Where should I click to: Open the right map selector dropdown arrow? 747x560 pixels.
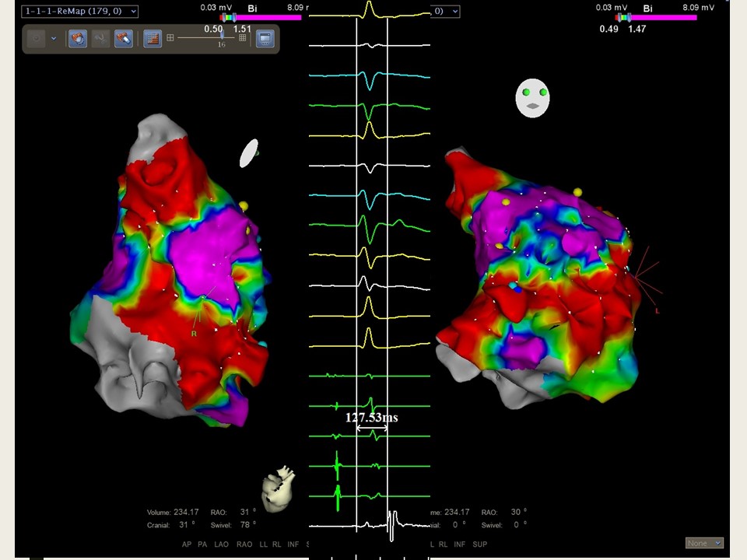pyautogui.click(x=455, y=11)
